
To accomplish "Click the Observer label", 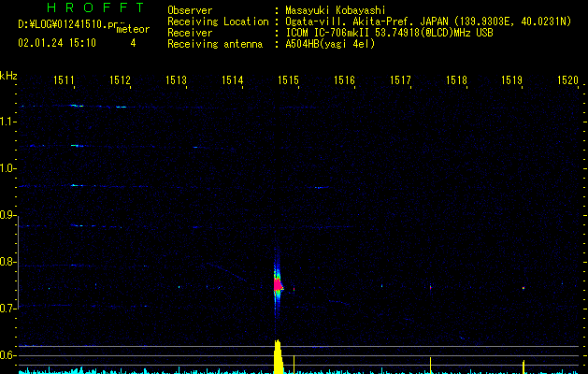I will [190, 10].
